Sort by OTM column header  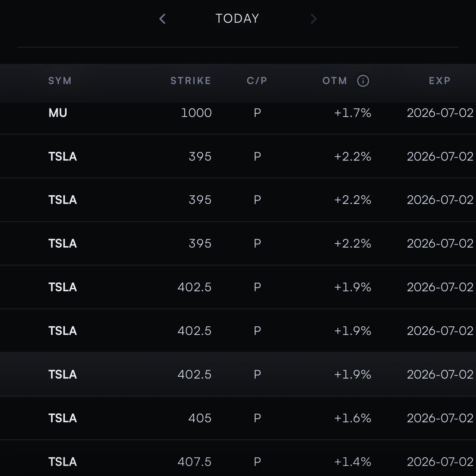(x=335, y=81)
